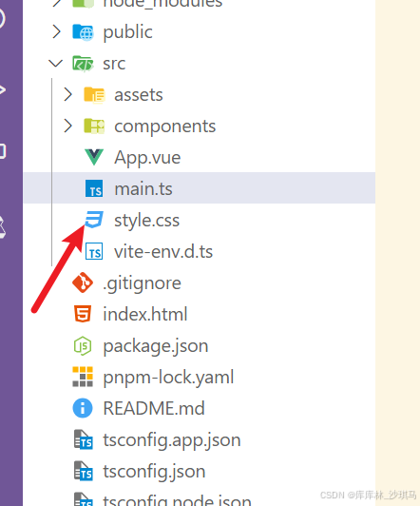Open vite-env.d.ts file
Image resolution: width=420 pixels, height=506 pixels.
click(x=163, y=251)
